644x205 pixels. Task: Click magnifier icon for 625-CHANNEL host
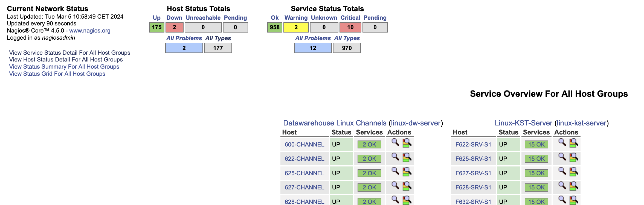click(395, 171)
